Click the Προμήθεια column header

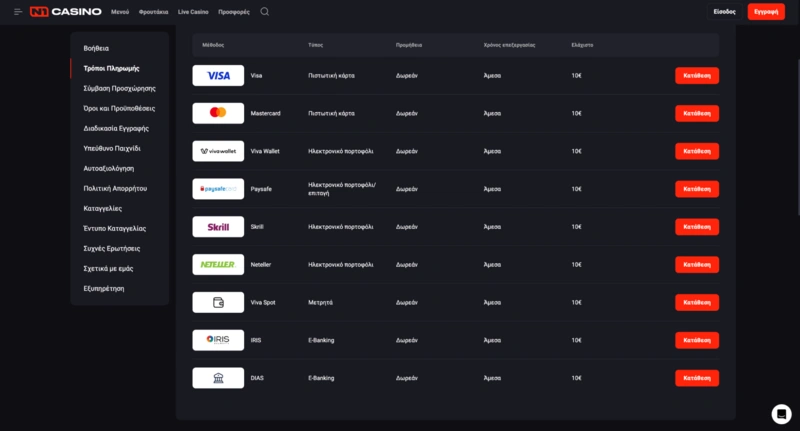pos(409,45)
